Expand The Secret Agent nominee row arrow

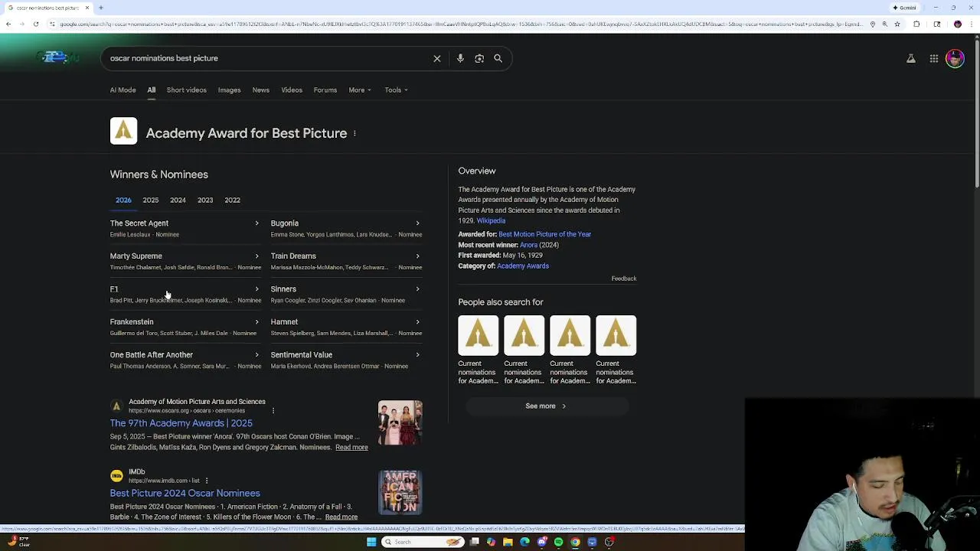click(256, 223)
